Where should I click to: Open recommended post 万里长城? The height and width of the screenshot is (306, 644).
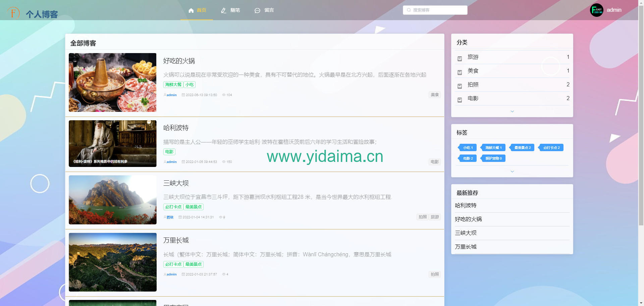(x=466, y=247)
